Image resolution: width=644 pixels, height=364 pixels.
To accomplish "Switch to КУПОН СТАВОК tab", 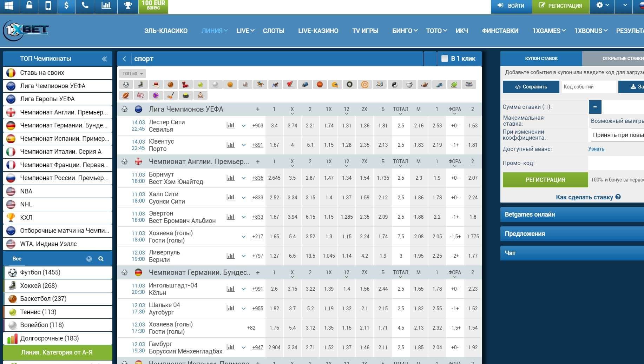I will [541, 59].
